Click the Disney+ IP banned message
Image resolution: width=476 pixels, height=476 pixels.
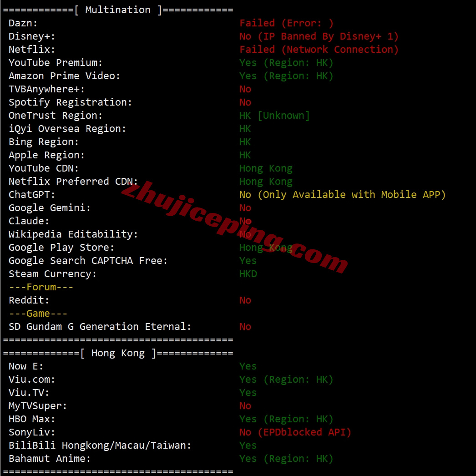tap(319, 36)
